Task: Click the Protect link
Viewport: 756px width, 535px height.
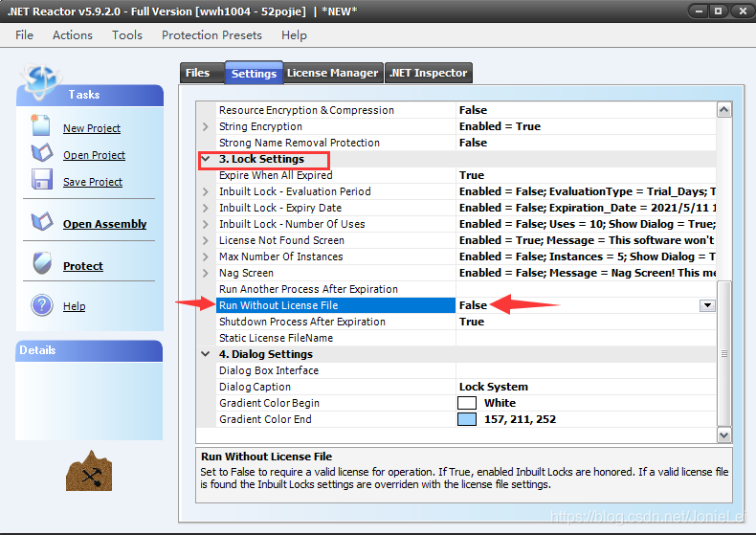Action: pos(83,266)
